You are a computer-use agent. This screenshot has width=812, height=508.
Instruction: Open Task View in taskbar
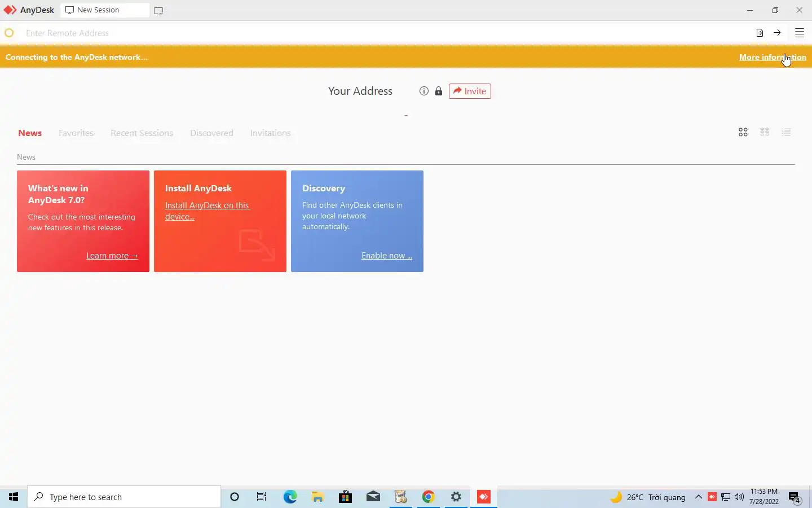(x=262, y=497)
